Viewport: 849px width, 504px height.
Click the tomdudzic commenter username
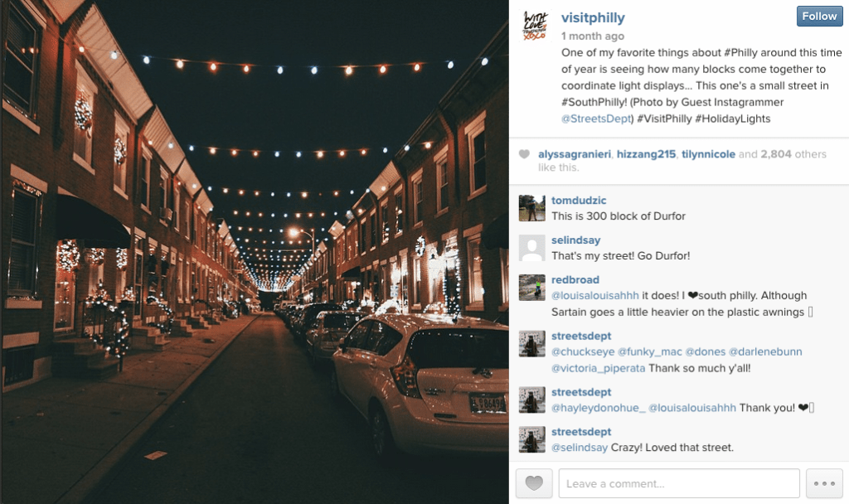click(x=579, y=201)
